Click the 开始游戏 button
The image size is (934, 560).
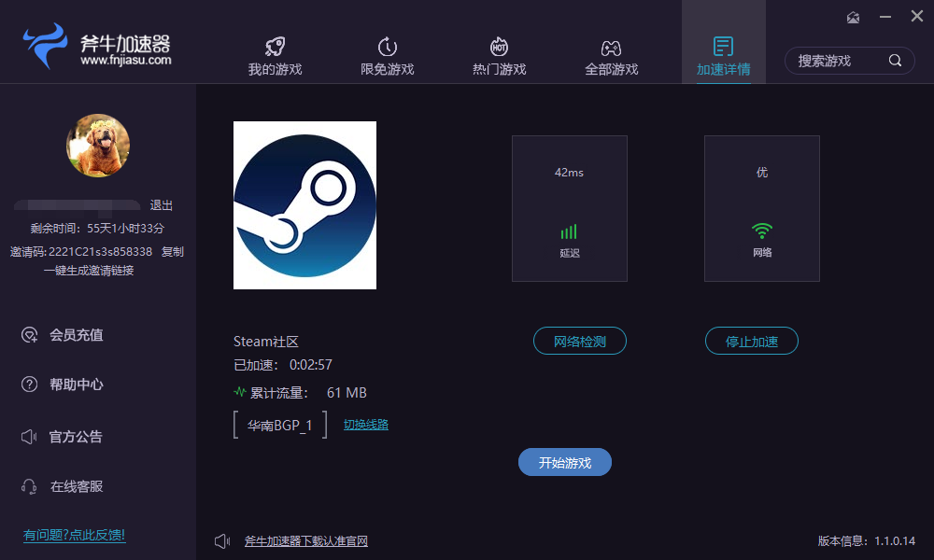pyautogui.click(x=565, y=462)
